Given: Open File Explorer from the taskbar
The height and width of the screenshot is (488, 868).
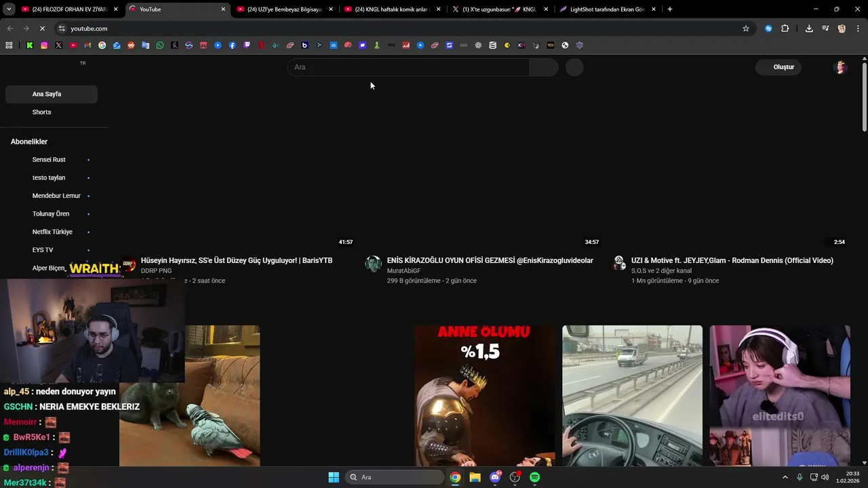Looking at the screenshot, I should click(x=475, y=477).
